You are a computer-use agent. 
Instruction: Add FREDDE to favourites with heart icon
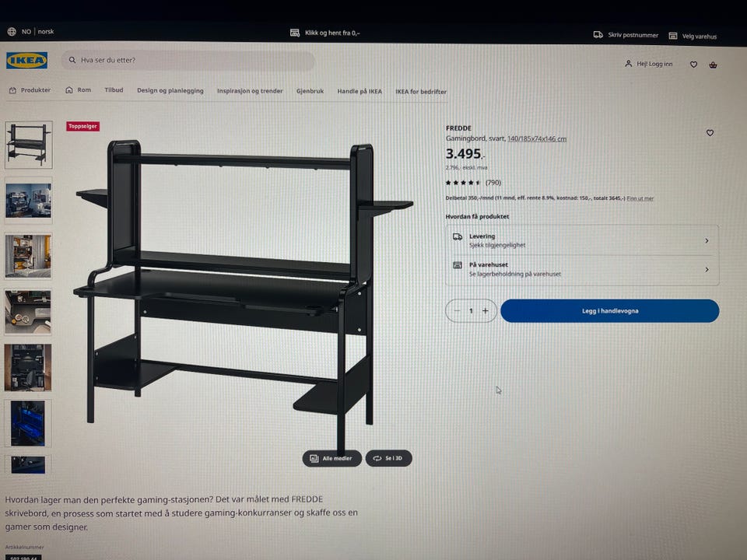coord(710,133)
